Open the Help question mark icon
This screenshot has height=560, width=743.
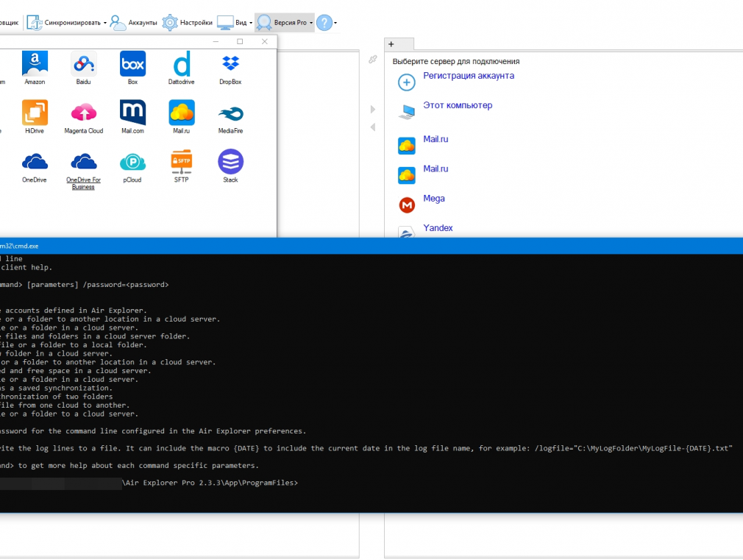click(x=324, y=22)
